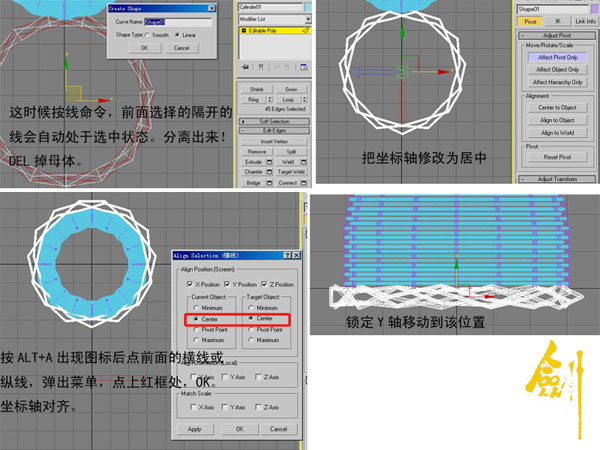Select Linear shape type radio
The width and height of the screenshot is (600, 450).
click(177, 35)
